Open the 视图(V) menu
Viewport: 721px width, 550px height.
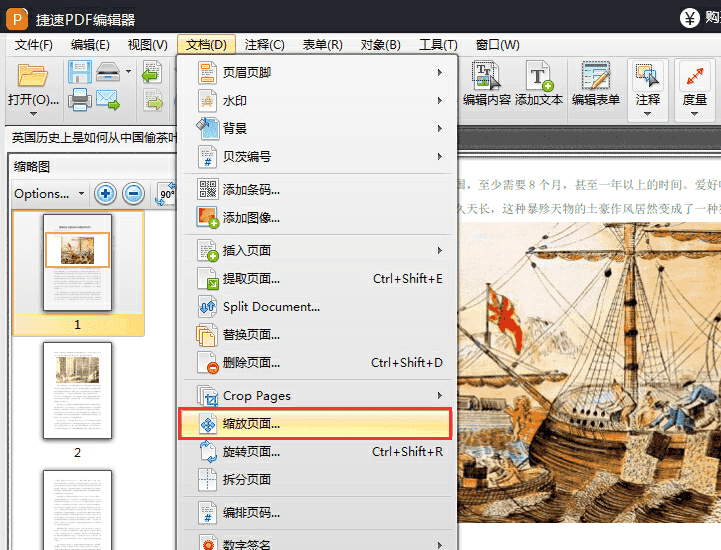click(148, 45)
